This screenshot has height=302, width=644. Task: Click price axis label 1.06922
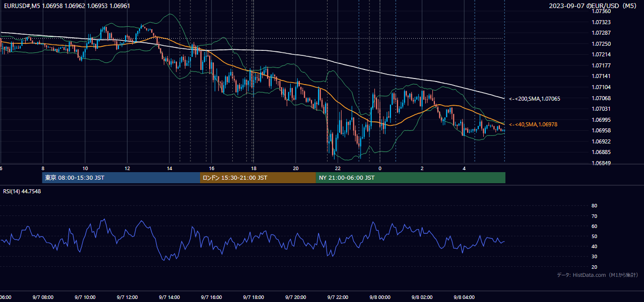[601, 142]
